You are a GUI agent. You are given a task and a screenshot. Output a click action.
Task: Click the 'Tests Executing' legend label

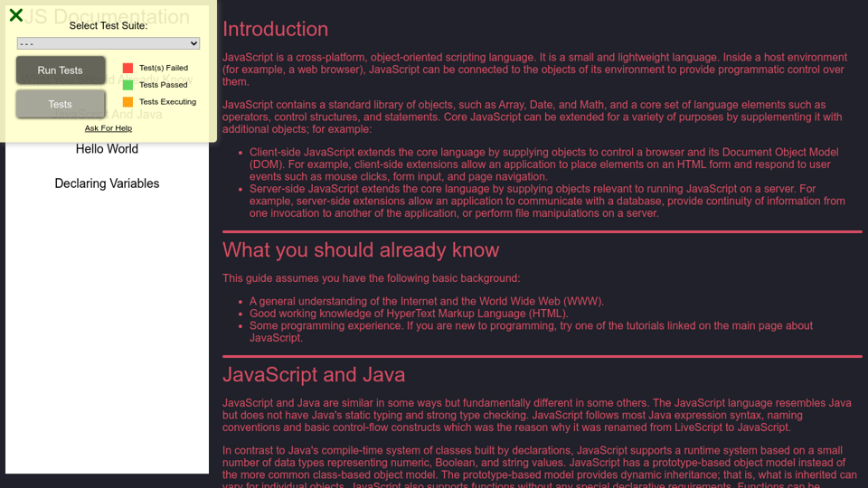(167, 102)
